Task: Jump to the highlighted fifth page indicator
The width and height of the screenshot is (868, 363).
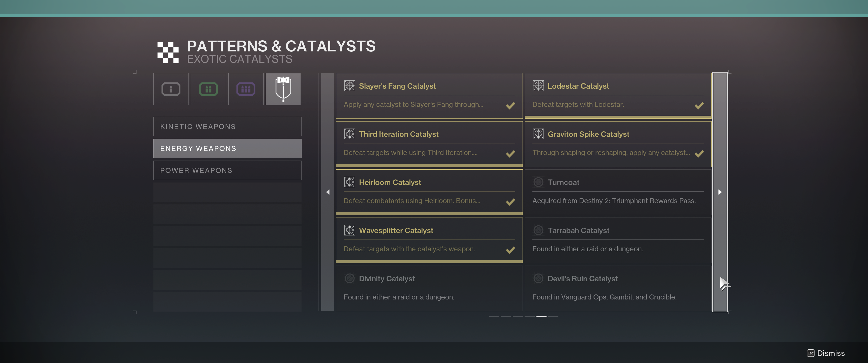Action: [541, 317]
